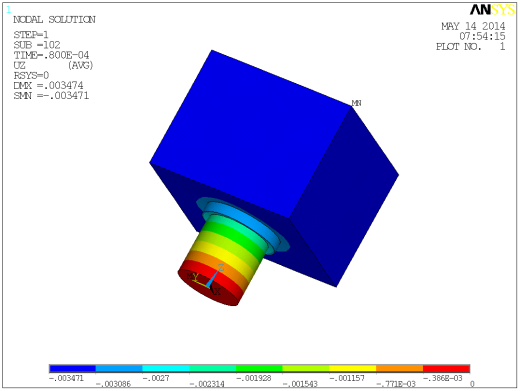Click the green legend color band

pos(259,368)
